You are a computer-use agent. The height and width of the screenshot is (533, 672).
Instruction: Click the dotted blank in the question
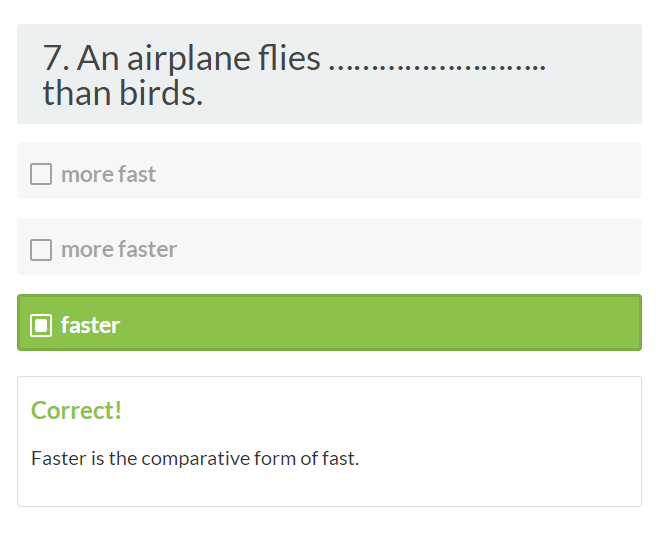coord(436,62)
